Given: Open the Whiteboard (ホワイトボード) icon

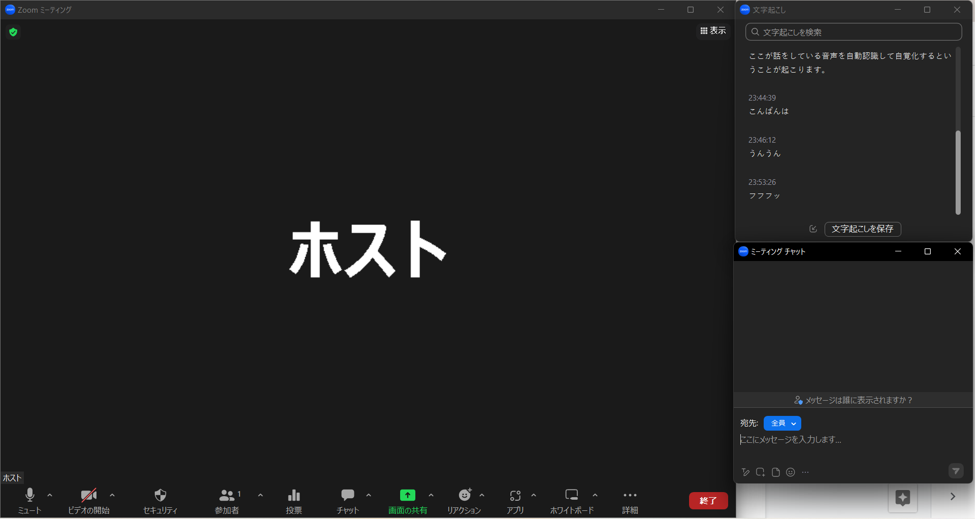Looking at the screenshot, I should [x=572, y=495].
